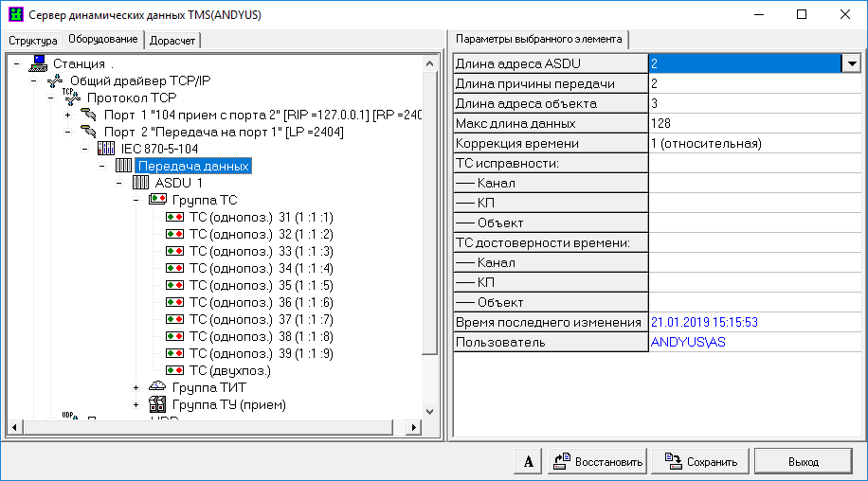Open the Длина адреса ASDU dropdown
The image size is (868, 481).
pos(851,63)
